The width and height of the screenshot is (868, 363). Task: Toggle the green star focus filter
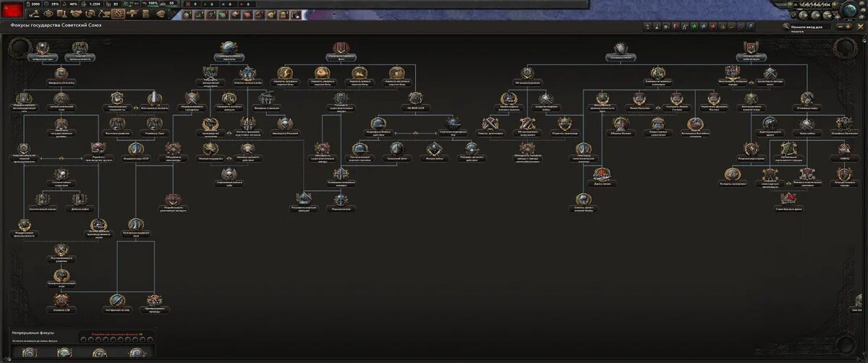(x=694, y=26)
